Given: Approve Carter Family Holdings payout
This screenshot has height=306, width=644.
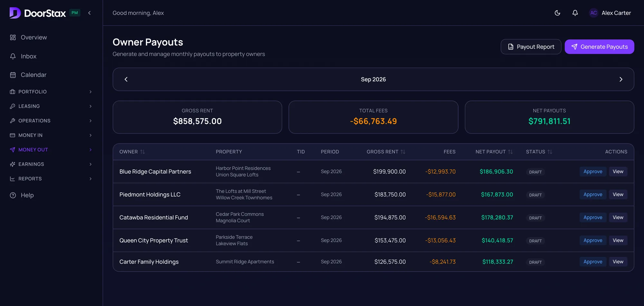Looking at the screenshot, I should (593, 262).
